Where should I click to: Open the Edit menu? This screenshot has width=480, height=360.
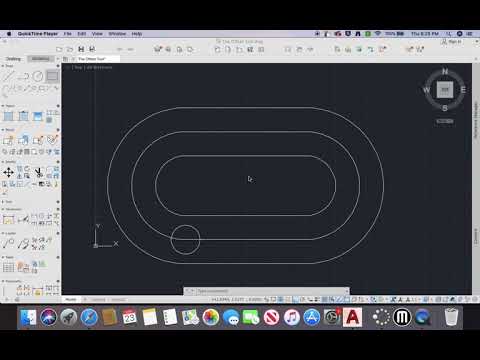[82, 34]
